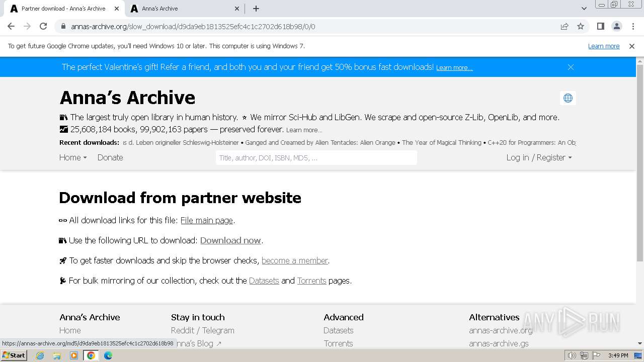Dismiss the Chrome update notice
Viewport: 644px width, 362px height.
[632, 46]
